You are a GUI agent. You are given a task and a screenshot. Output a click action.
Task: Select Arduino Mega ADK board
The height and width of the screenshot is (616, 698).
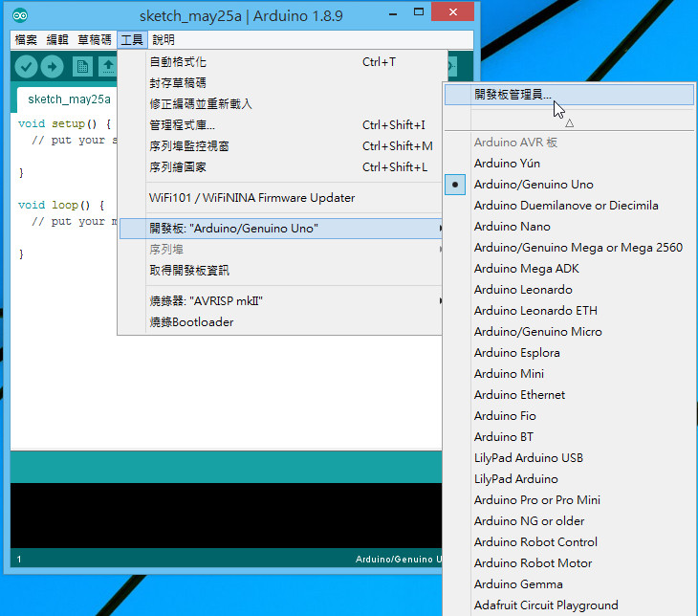pos(569,269)
